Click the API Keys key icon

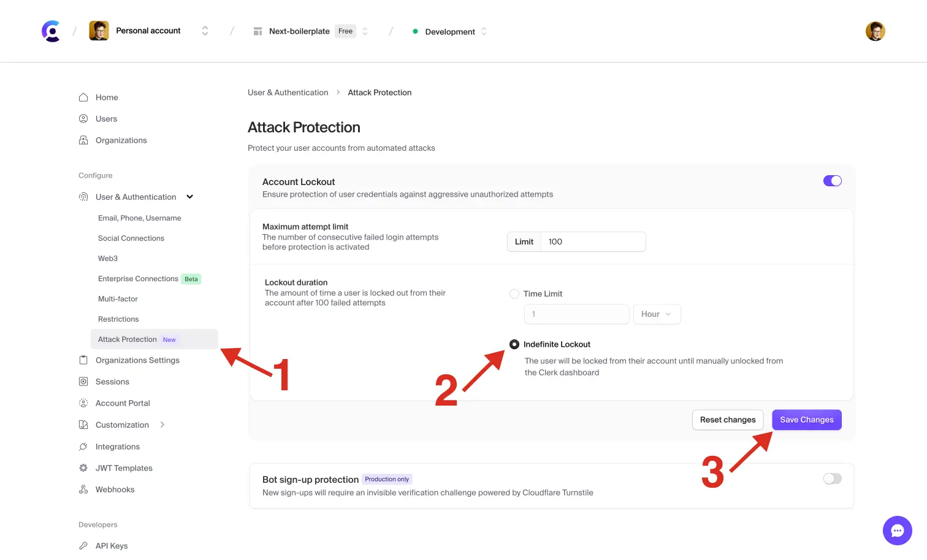point(83,546)
